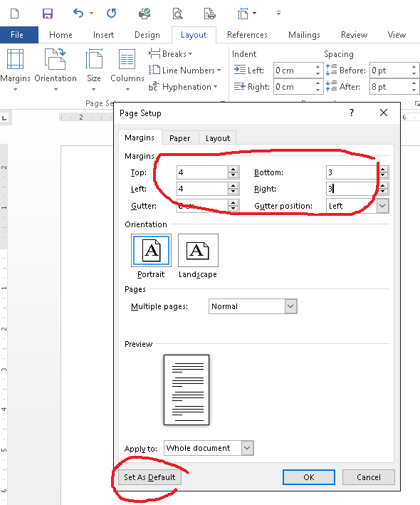420x505 pixels.
Task: Decrease Indent Right with down spinner
Action: [x=318, y=90]
